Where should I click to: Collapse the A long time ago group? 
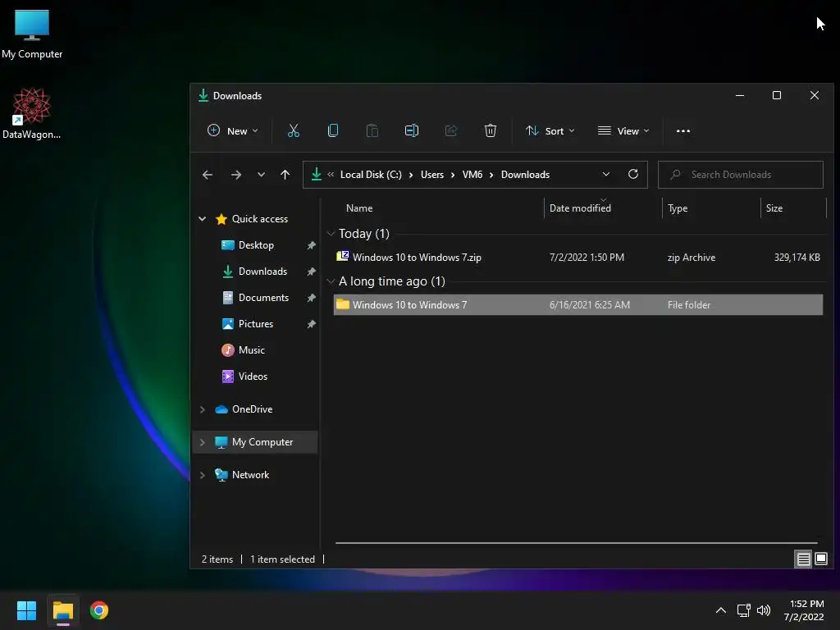[331, 281]
